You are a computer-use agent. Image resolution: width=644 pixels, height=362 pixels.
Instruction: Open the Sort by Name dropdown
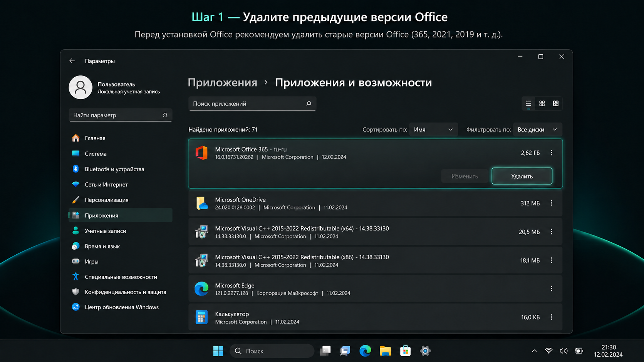433,130
